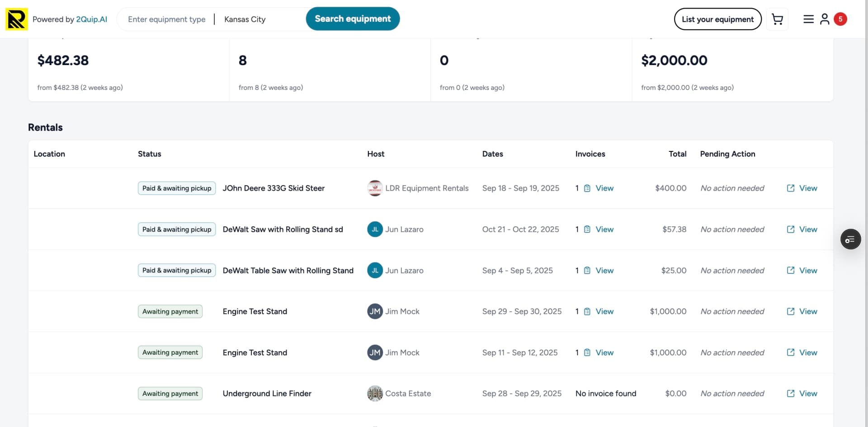Click the LDR Equipment Rentals host avatar
868x427 pixels.
375,188
